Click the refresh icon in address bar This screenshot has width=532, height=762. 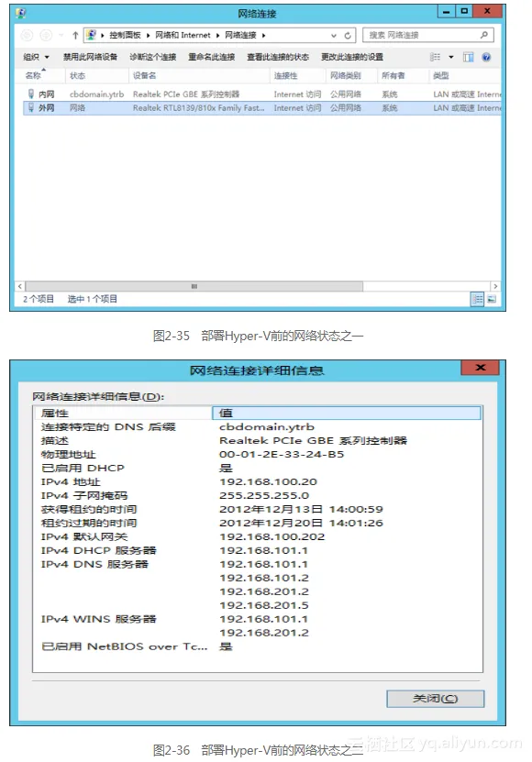coord(348,36)
